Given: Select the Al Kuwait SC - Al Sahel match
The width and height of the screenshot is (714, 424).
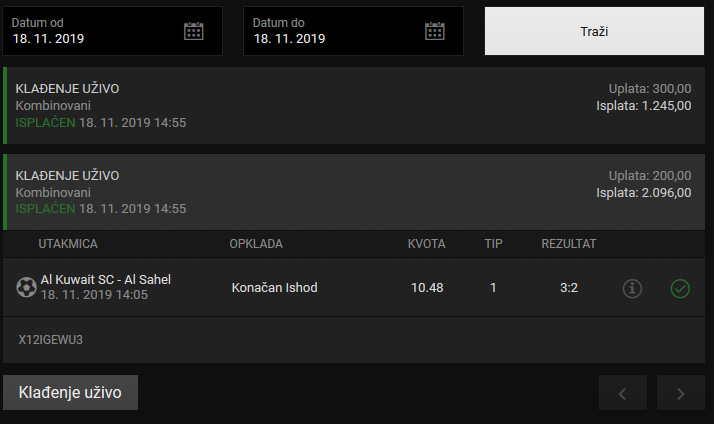Looking at the screenshot, I should (x=106, y=287).
